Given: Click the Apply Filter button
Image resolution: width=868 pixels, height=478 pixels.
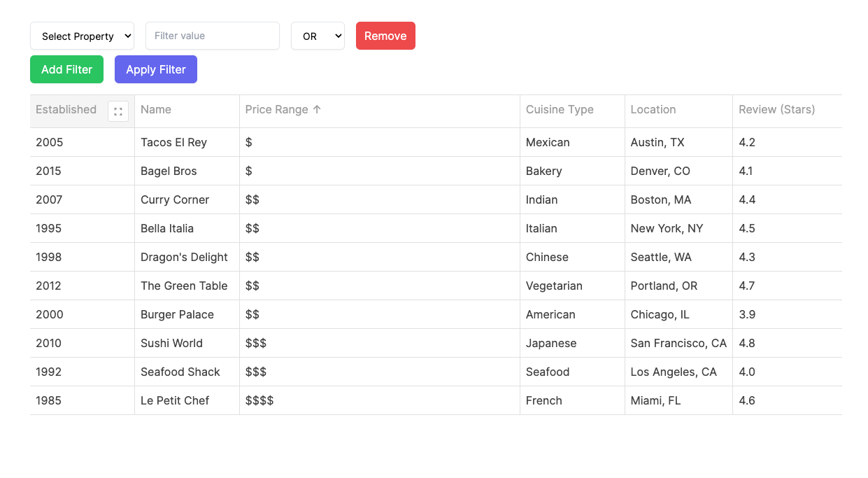Looking at the screenshot, I should 155,69.
